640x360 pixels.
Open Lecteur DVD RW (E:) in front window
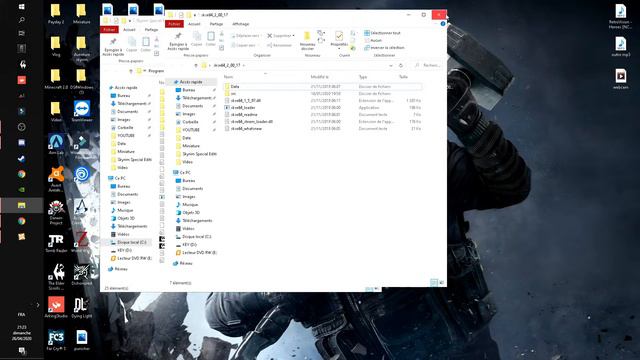pyautogui.click(x=199, y=253)
